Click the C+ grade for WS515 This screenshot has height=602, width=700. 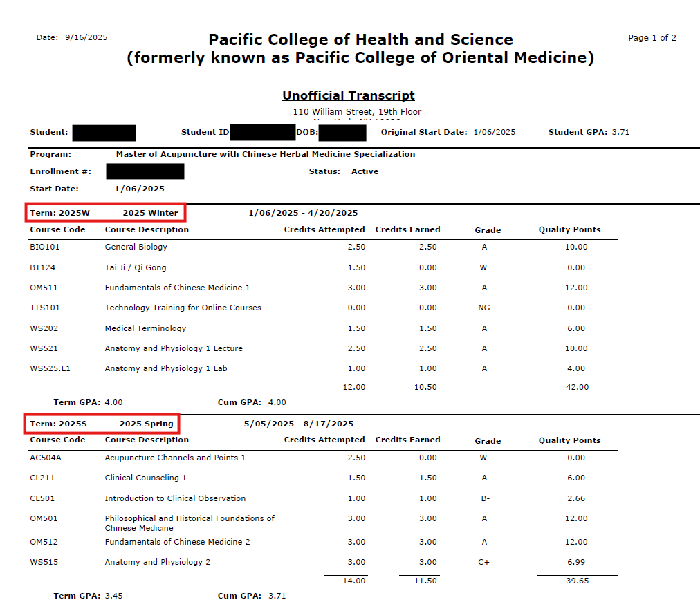(484, 563)
